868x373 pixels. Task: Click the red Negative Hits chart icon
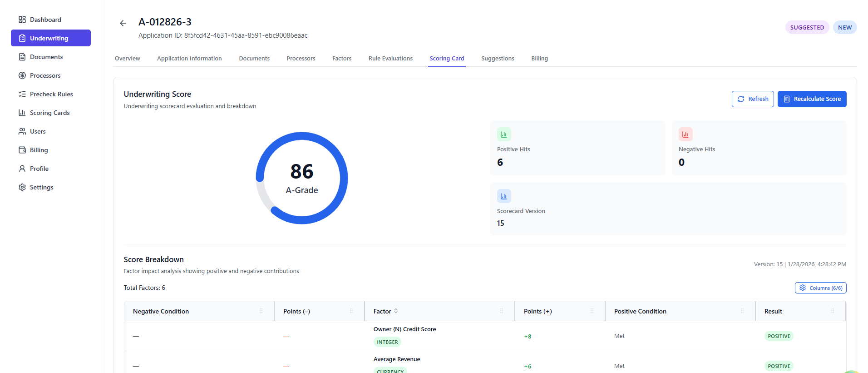pos(686,134)
